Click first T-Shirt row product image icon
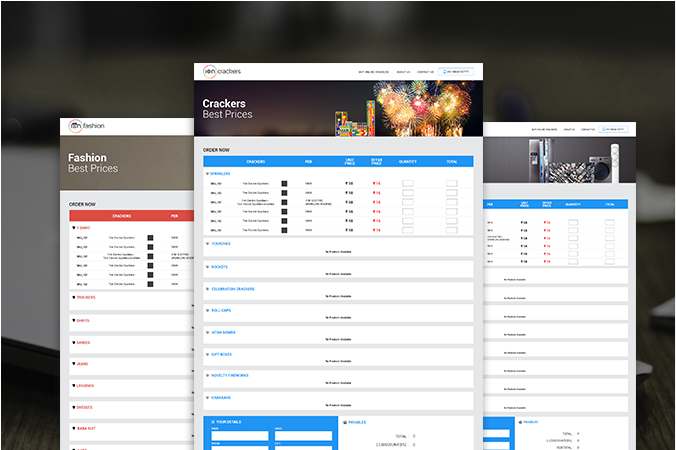Viewport: 676px width, 450px height. point(150,238)
